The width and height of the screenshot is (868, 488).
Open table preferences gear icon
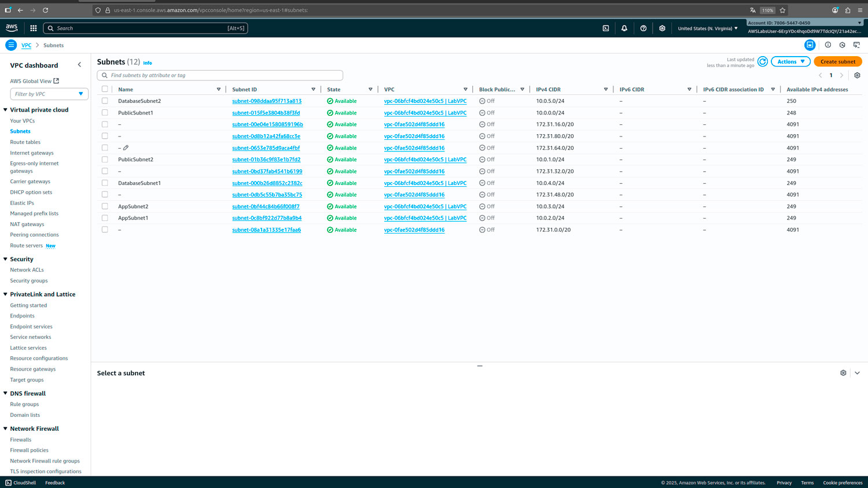(857, 75)
